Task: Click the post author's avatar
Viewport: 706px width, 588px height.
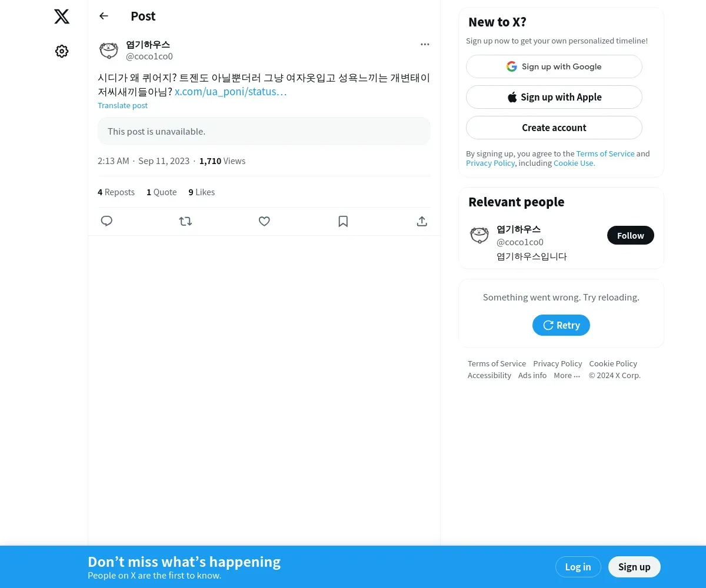Action: click(x=109, y=51)
